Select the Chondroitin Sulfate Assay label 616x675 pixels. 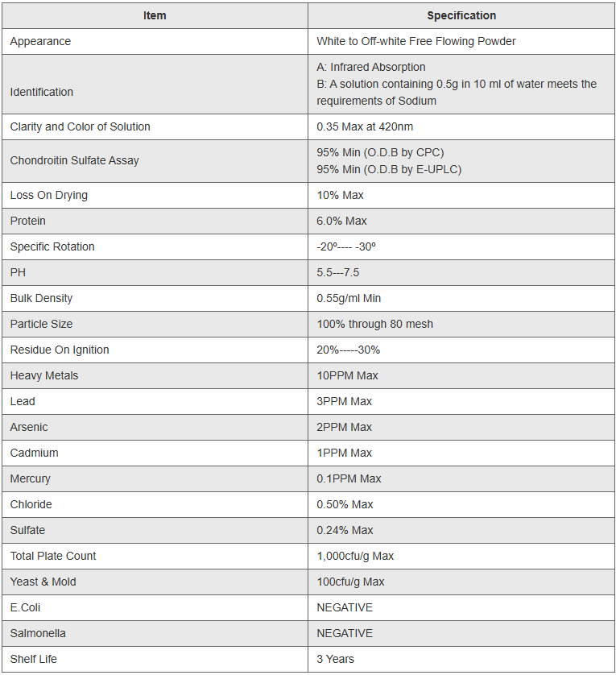point(75,160)
